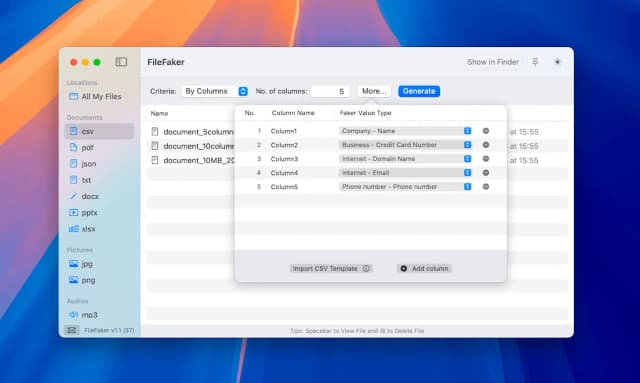Select All My Files in the sidebar
This screenshot has width=640, height=383.
(x=99, y=96)
